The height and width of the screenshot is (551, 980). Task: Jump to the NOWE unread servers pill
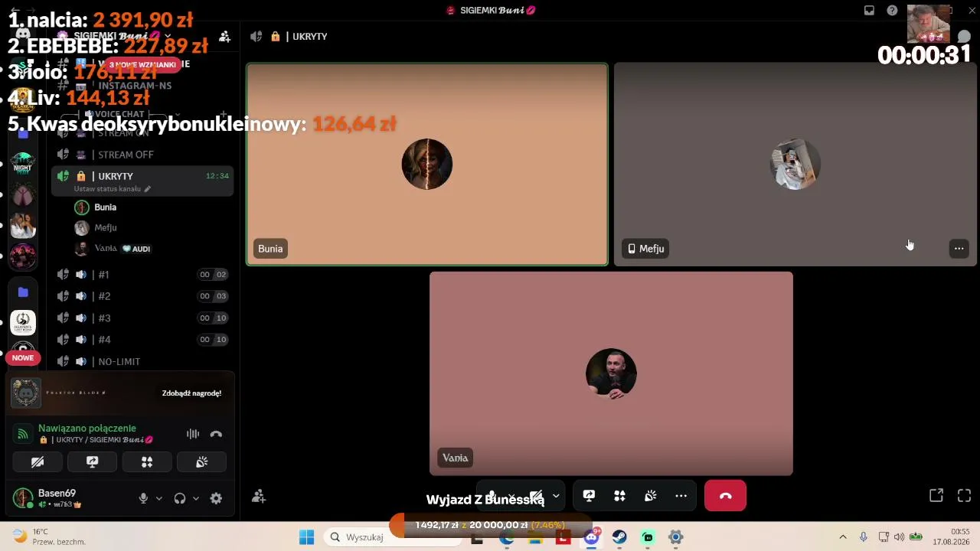(x=23, y=357)
